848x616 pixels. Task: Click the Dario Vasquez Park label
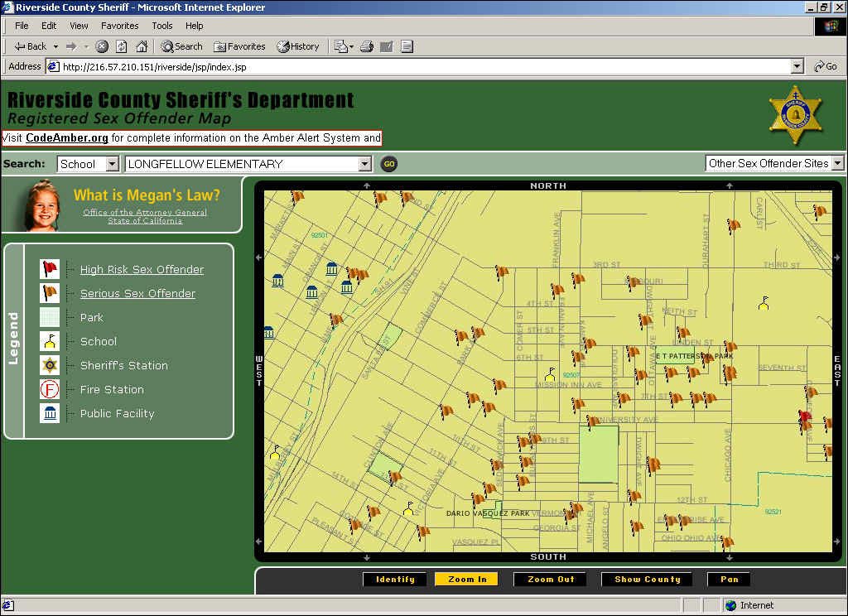coord(487,513)
